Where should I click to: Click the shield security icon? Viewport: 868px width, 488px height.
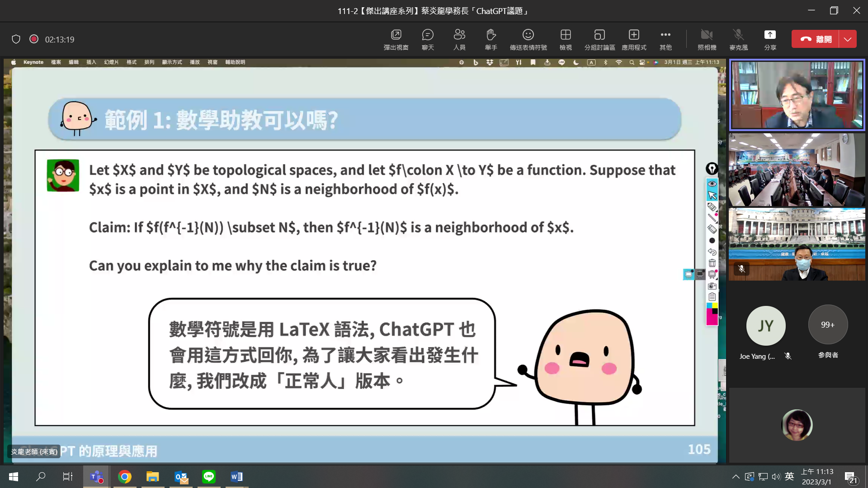16,39
